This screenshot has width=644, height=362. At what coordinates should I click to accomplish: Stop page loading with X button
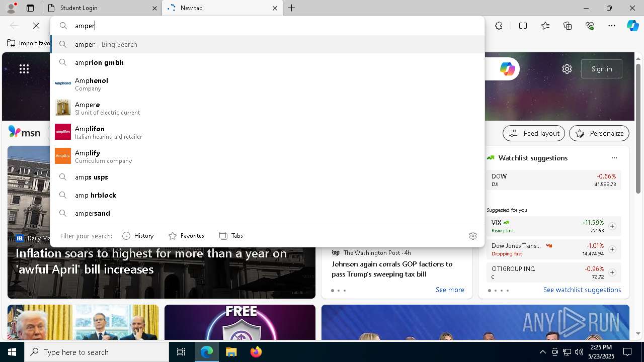click(x=36, y=26)
